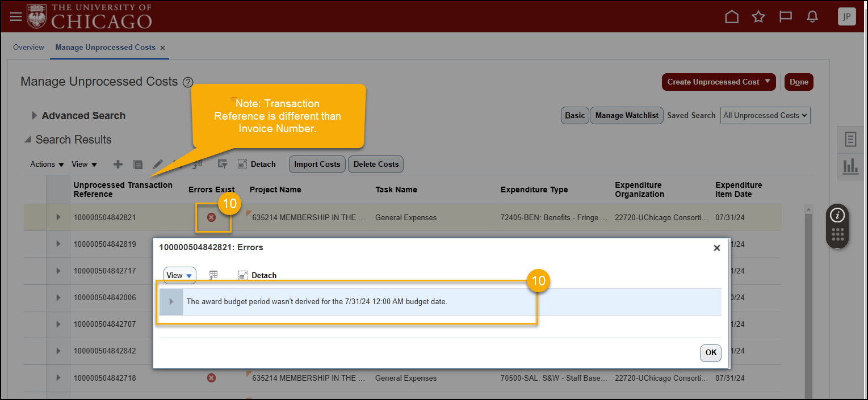Click the duplicate cost icon in toolbar

[138, 164]
